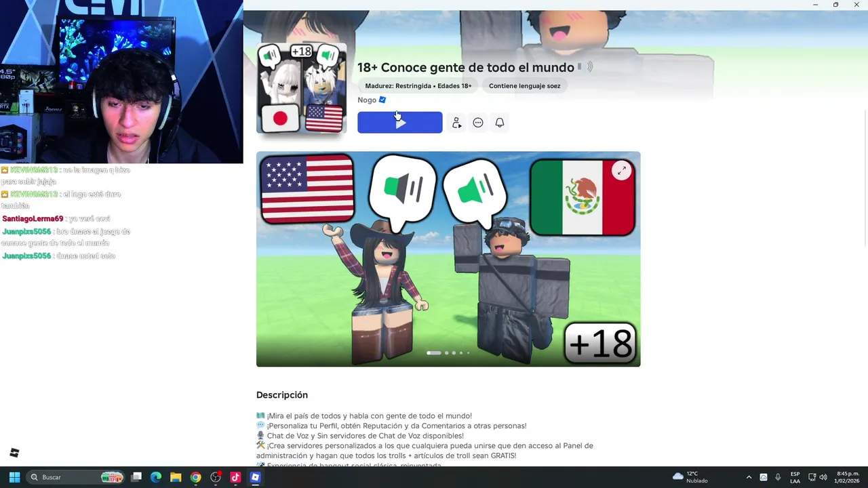
Task: Click Juanpixs5056's message 'únase usted solo'
Action: pos(86,256)
